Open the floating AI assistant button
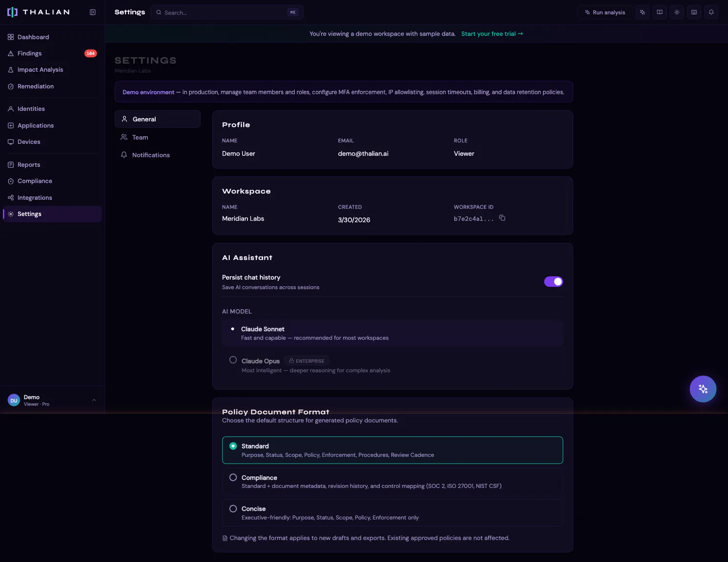 click(703, 389)
